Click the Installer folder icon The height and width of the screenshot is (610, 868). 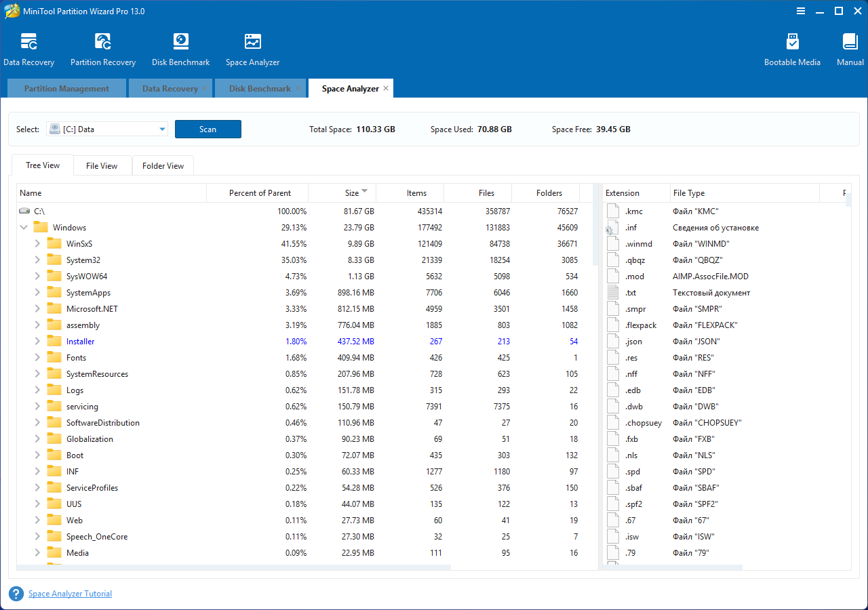pos(54,342)
